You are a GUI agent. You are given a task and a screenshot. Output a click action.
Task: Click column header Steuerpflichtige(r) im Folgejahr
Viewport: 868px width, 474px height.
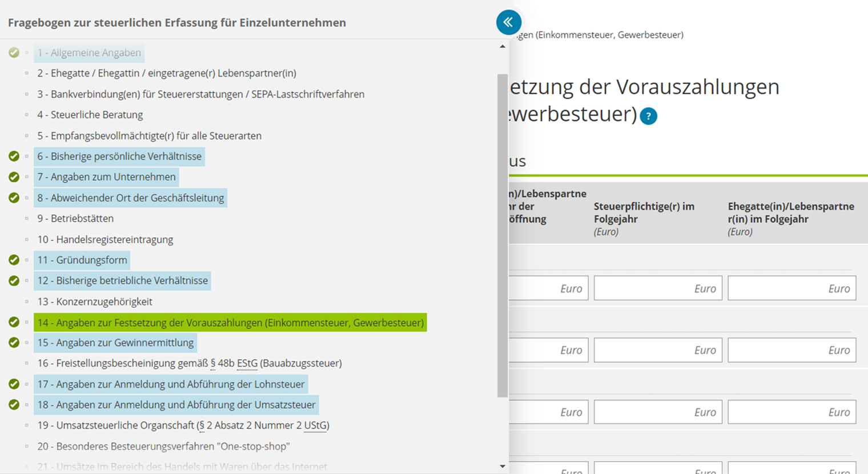(644, 212)
